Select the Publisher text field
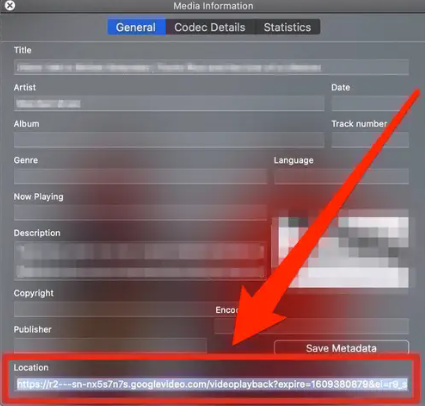Image resolution: width=425 pixels, height=406 pixels. [x=110, y=345]
